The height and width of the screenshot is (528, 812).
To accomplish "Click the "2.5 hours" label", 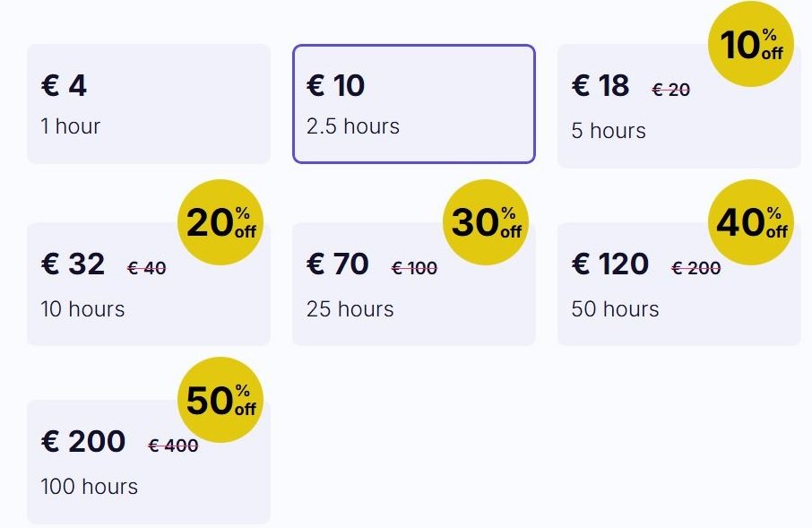I will click(353, 126).
